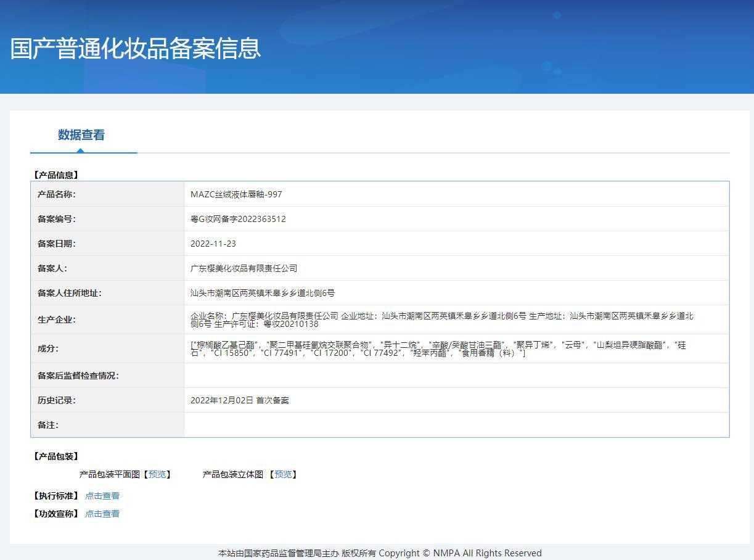Select product name MAZC丝绒液体唇釉-997

click(x=236, y=194)
